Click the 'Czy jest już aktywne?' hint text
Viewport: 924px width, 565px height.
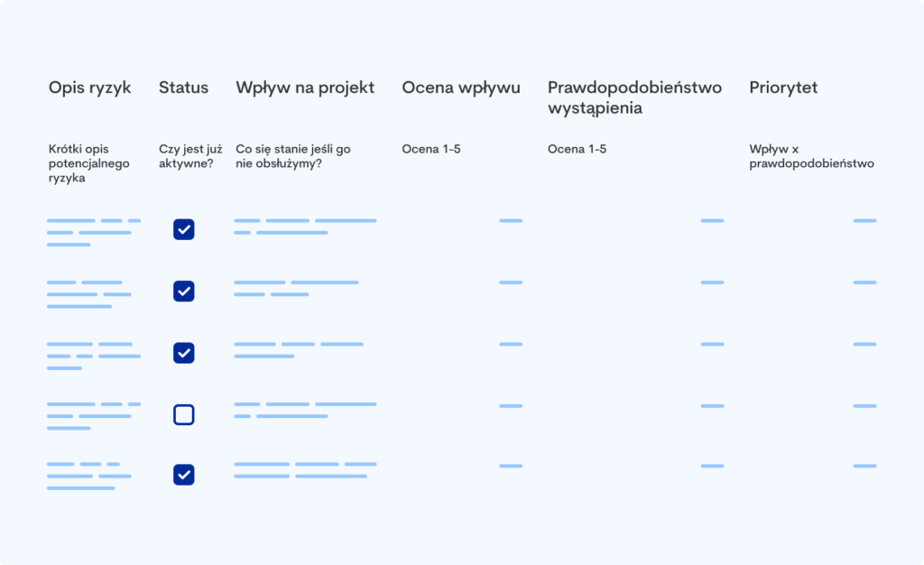(x=190, y=156)
